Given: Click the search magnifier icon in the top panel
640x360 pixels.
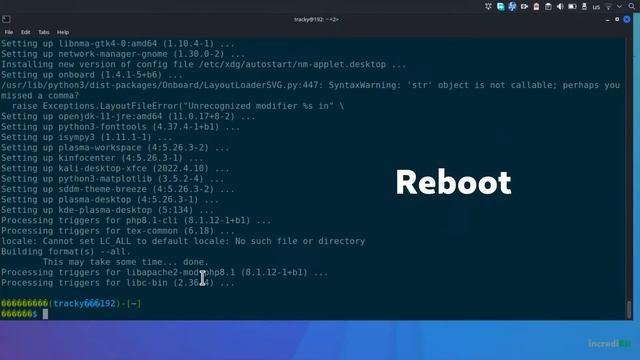Looking at the screenshot, I should point(632,7).
